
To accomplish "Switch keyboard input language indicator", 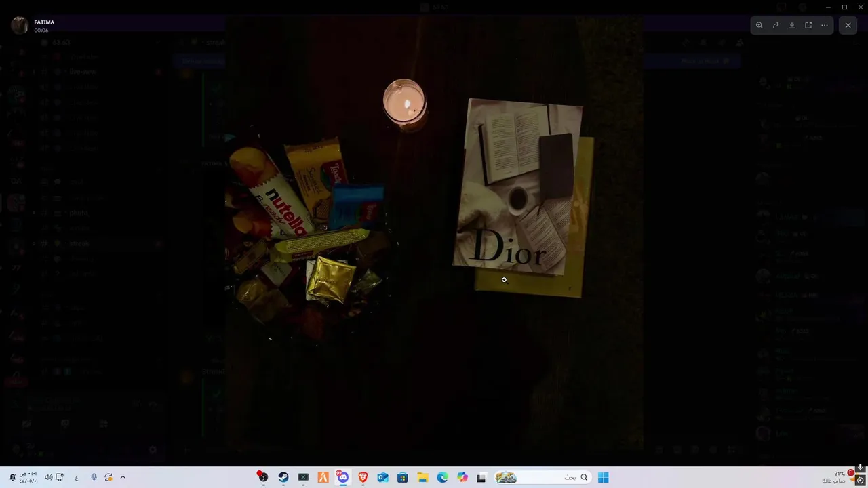I will [77, 477].
